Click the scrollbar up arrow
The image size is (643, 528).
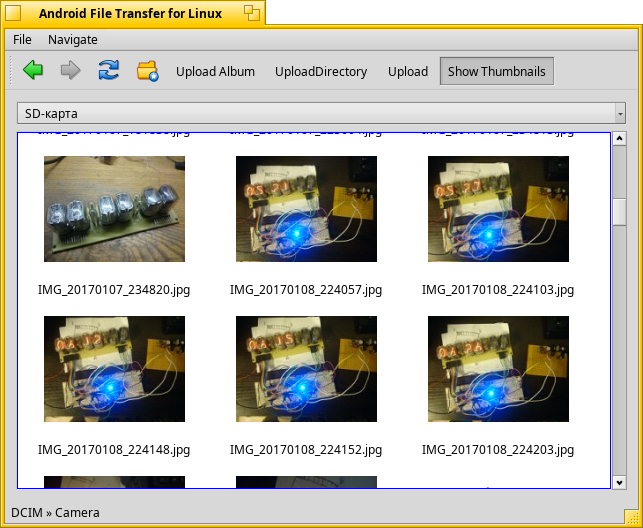click(619, 139)
